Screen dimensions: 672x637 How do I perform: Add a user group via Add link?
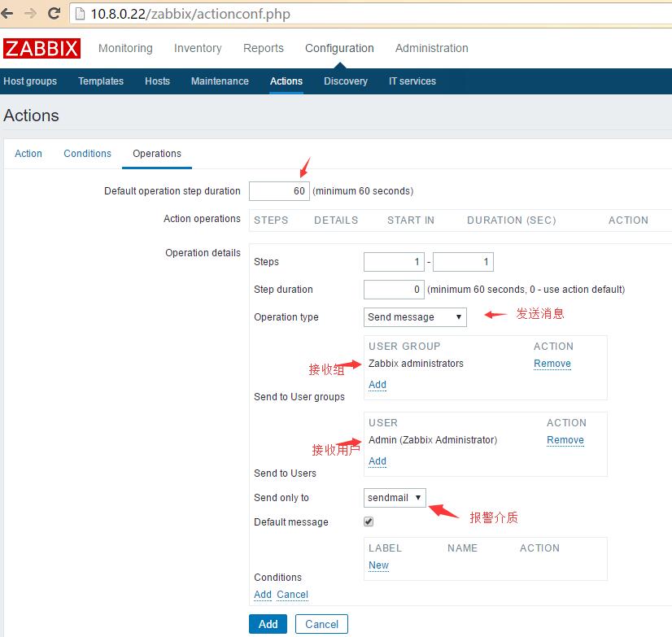(377, 385)
